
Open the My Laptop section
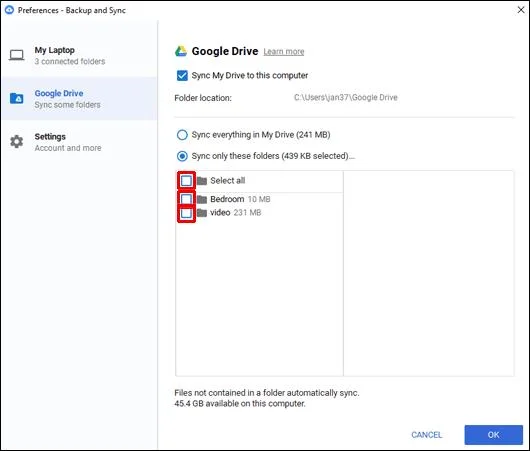pyautogui.click(x=79, y=55)
